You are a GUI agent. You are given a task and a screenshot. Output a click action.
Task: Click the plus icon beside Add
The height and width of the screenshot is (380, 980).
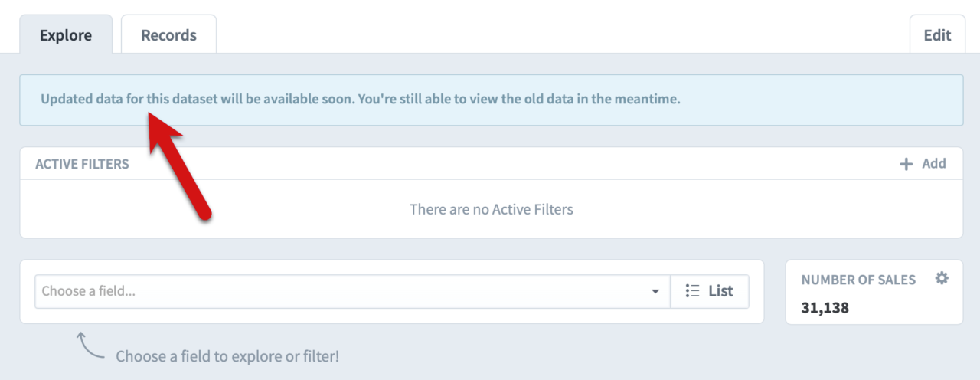pos(906,164)
